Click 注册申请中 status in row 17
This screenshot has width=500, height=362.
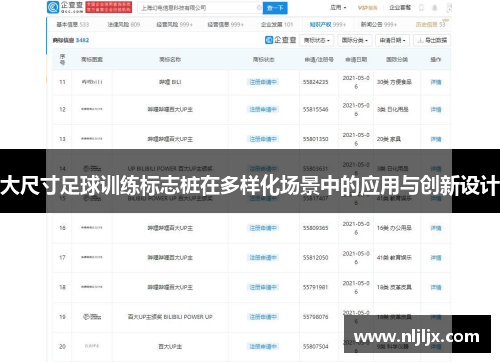click(x=263, y=258)
